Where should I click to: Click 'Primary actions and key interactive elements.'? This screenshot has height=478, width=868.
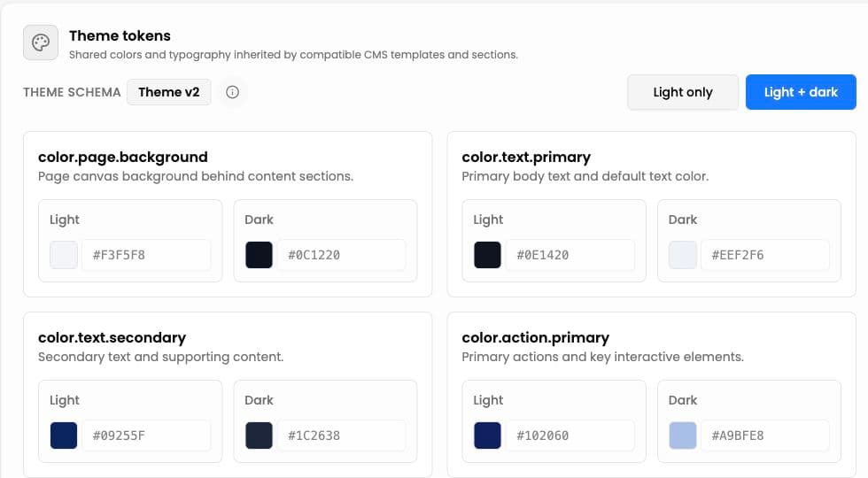(603, 357)
